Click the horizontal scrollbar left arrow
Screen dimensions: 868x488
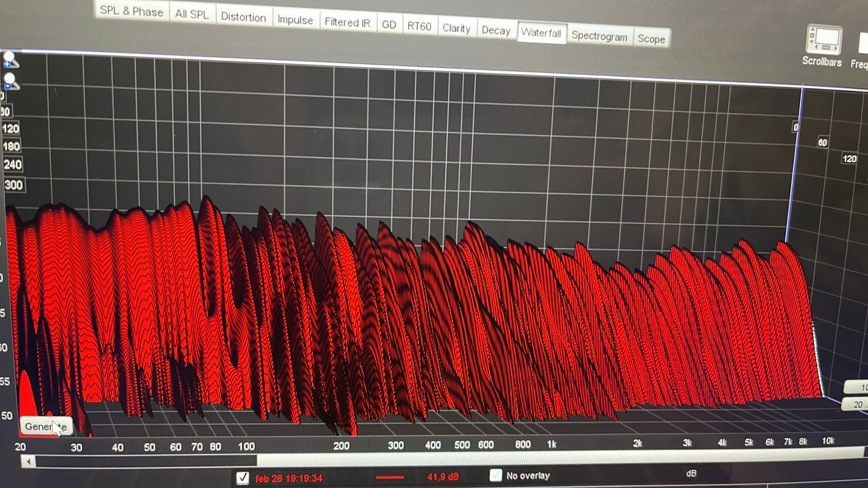click(28, 462)
